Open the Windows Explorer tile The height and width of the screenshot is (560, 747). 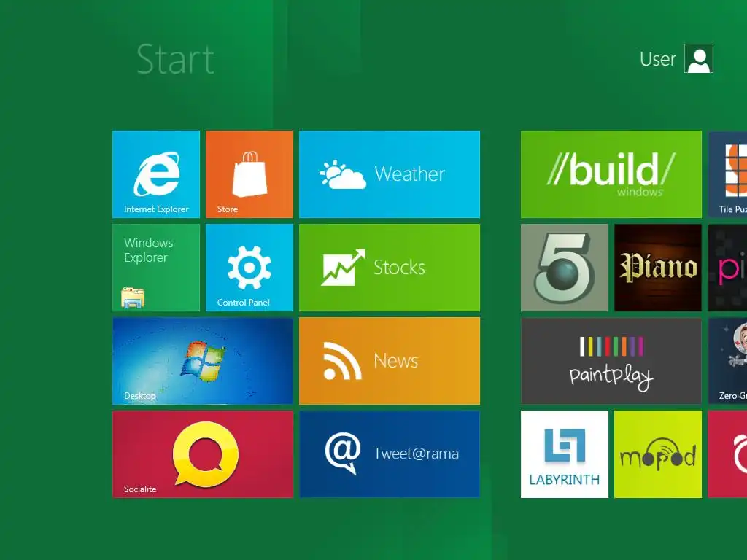pos(156,267)
